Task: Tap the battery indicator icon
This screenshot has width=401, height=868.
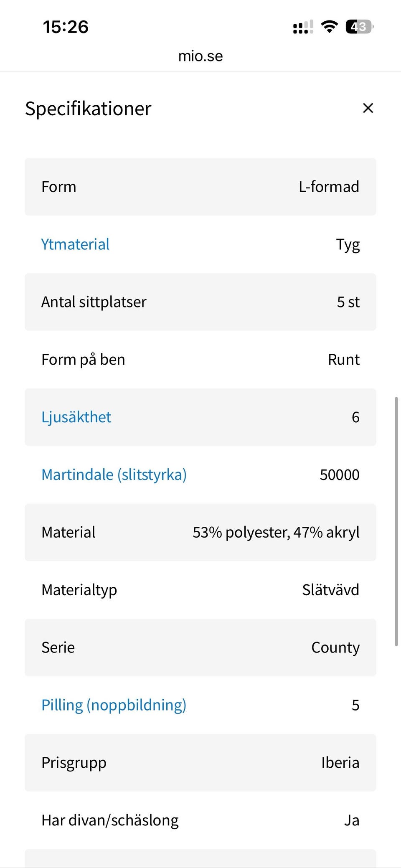Action: pyautogui.click(x=359, y=27)
